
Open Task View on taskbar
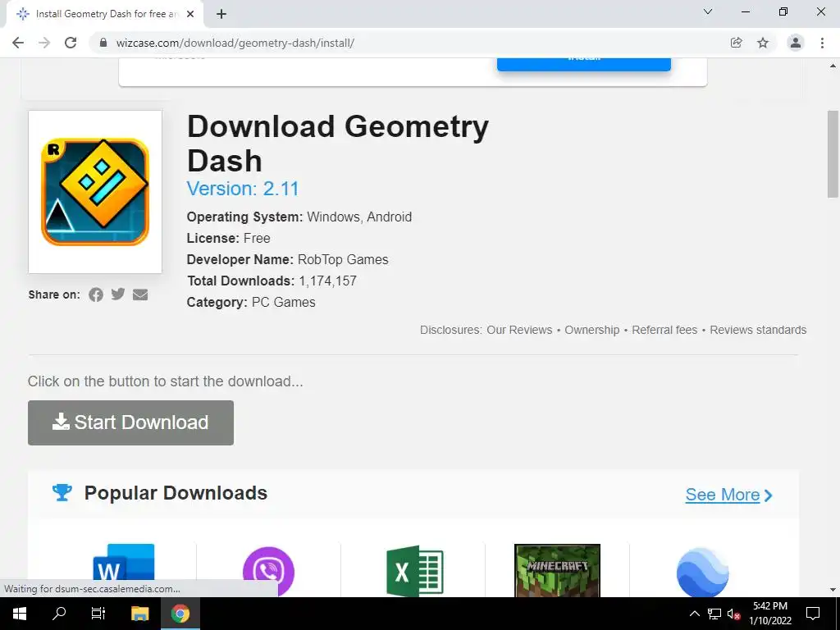click(98, 614)
